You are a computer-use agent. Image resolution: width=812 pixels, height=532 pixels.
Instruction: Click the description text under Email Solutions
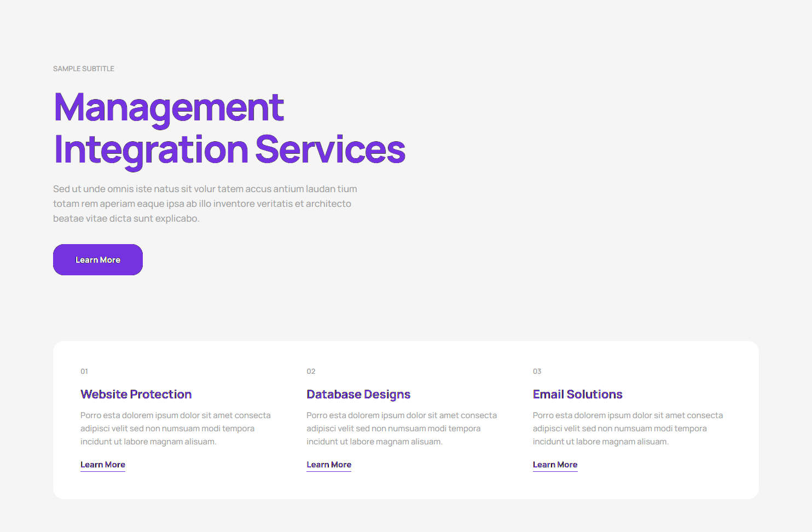click(x=627, y=429)
